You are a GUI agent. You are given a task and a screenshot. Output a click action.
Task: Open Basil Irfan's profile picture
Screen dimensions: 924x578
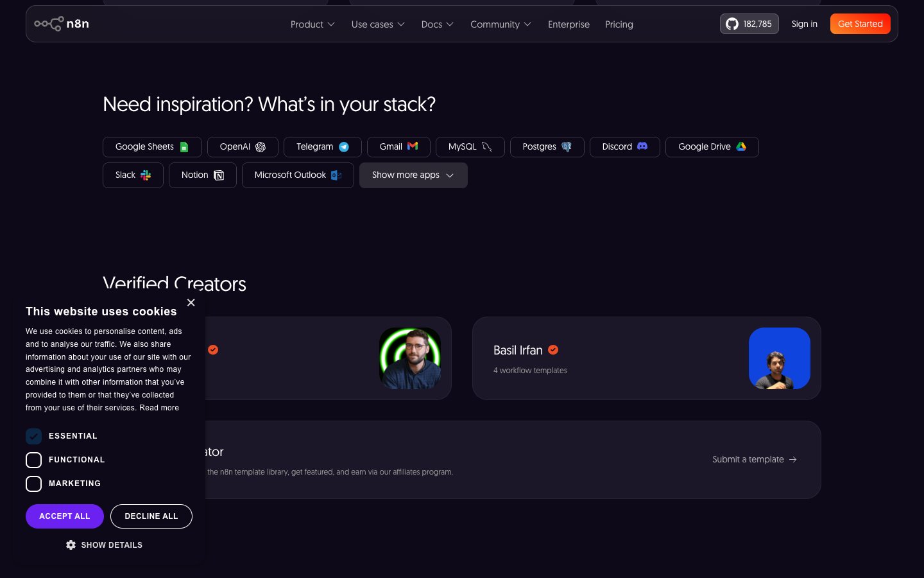[779, 358]
